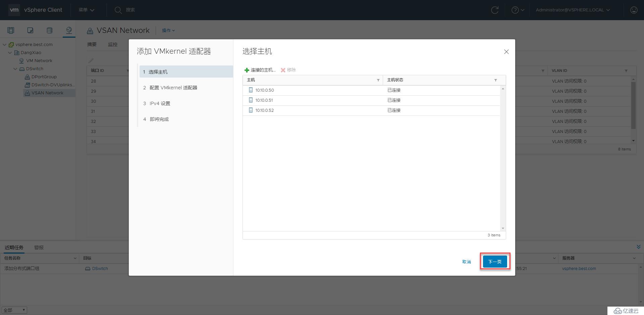The height and width of the screenshot is (315, 644).
Task: Click the 端口 ID column header
Action: click(97, 71)
